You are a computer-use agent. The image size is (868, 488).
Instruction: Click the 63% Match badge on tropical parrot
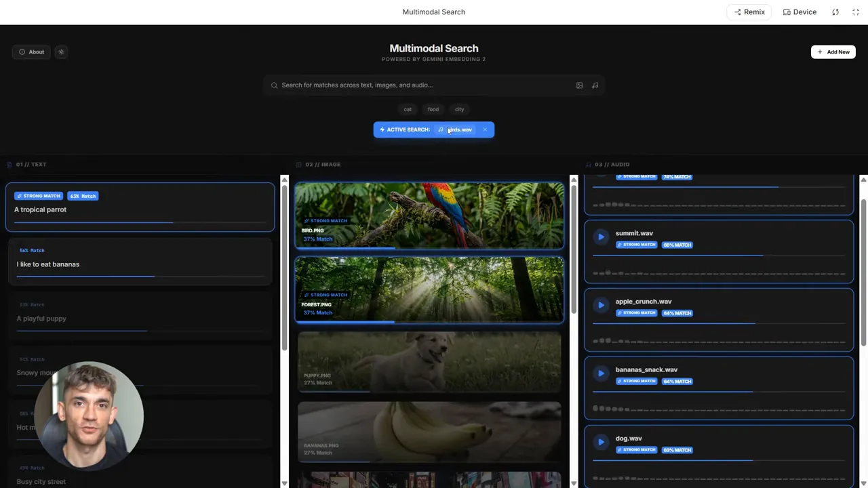(83, 196)
